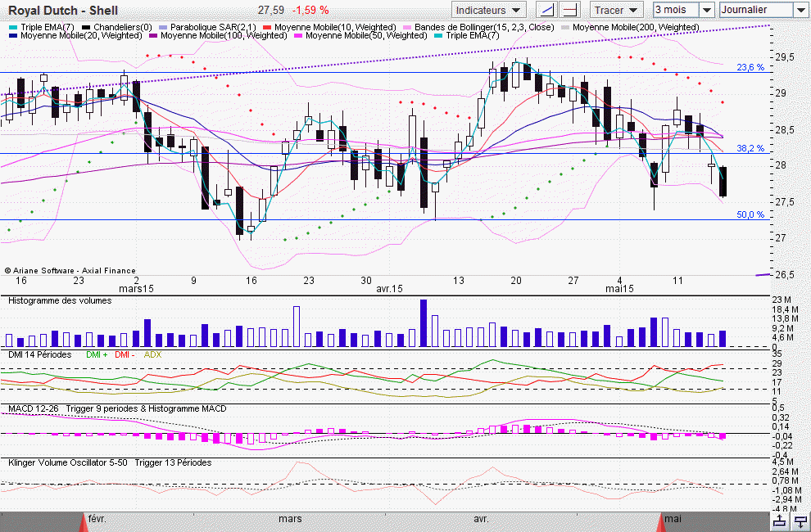
Task: Click the Moyenne Mobile(20, Weighted) legend label
Action: [x=81, y=36]
